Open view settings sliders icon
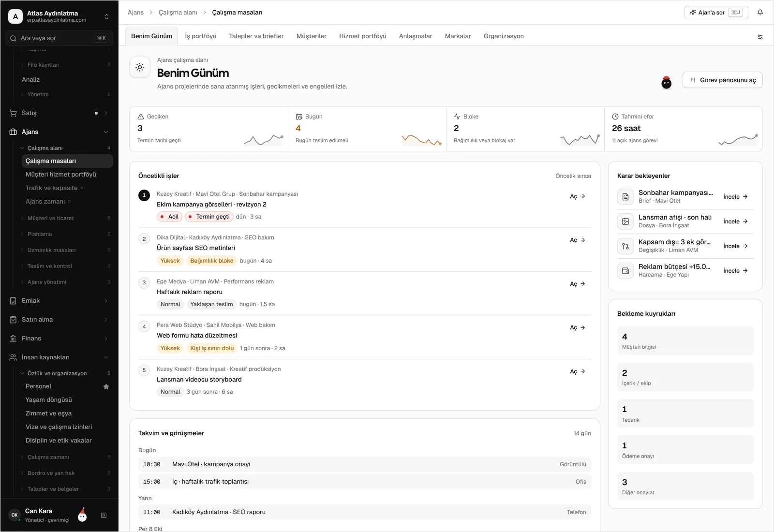The width and height of the screenshot is (774, 532). click(x=760, y=37)
